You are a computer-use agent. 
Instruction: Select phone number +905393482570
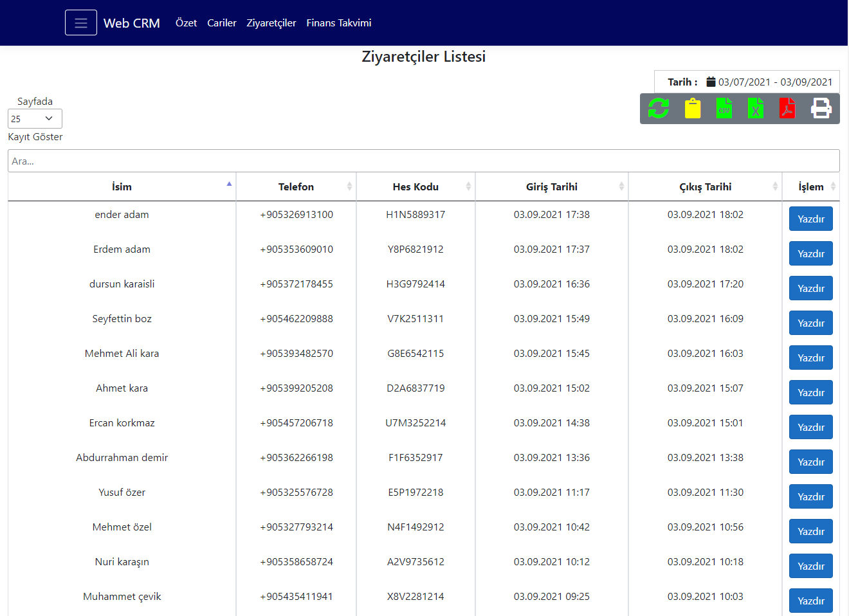[297, 353]
